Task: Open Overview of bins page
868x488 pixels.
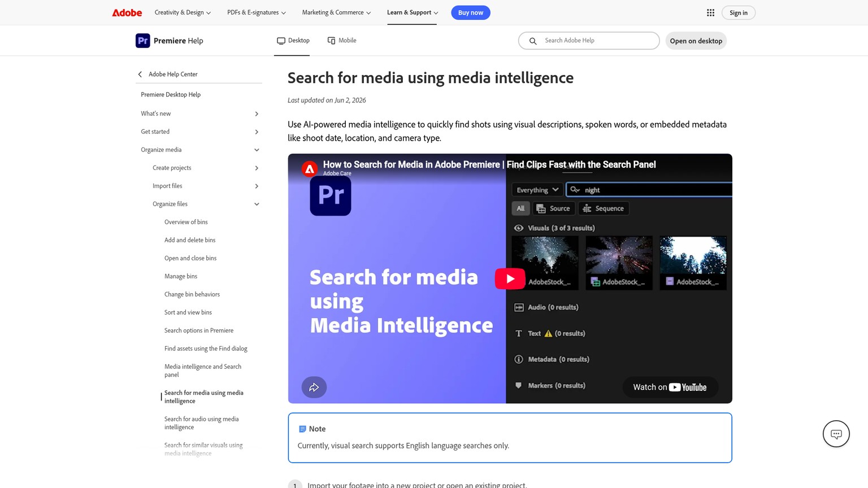Action: pyautogui.click(x=186, y=222)
